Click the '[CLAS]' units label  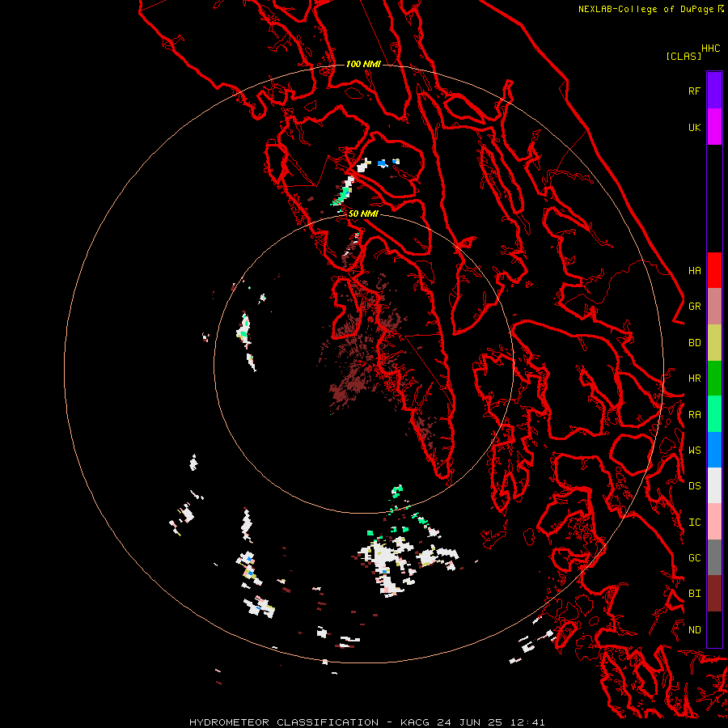click(684, 56)
